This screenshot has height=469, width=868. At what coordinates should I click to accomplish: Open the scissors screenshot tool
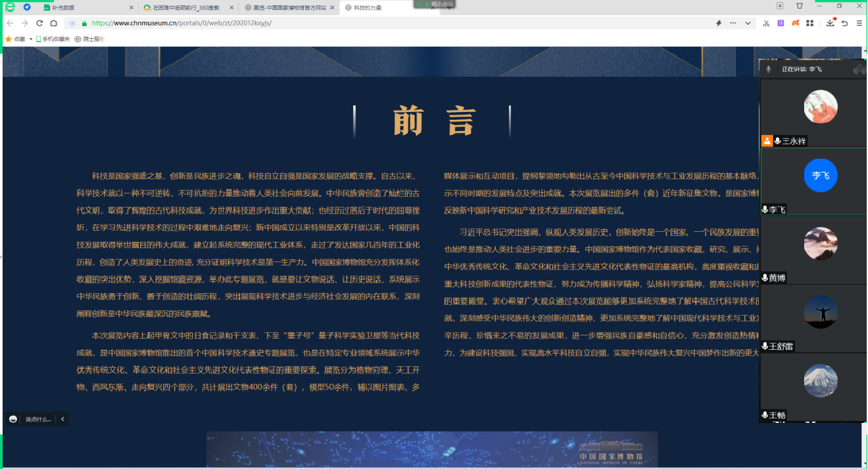[x=766, y=23]
